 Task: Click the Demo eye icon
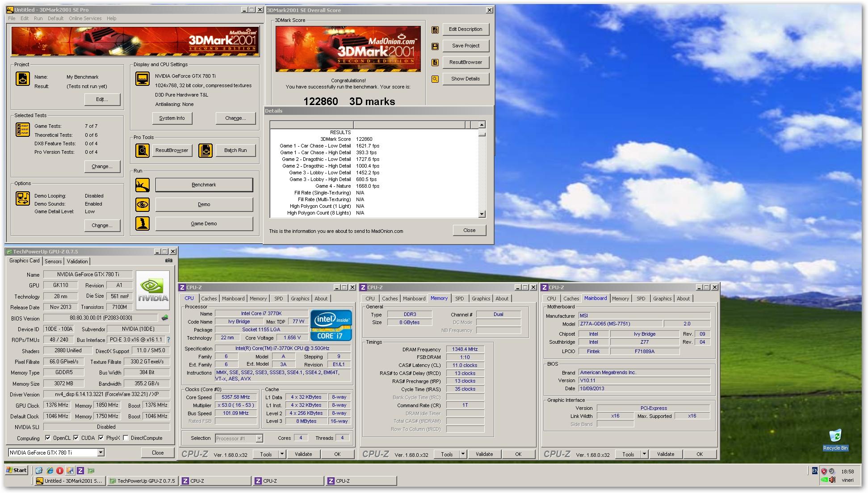click(142, 205)
